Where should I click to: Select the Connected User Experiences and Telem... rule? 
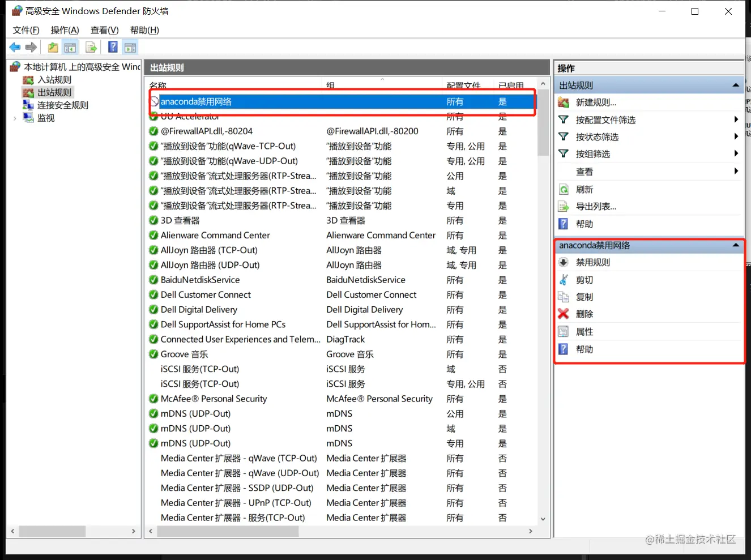point(241,339)
